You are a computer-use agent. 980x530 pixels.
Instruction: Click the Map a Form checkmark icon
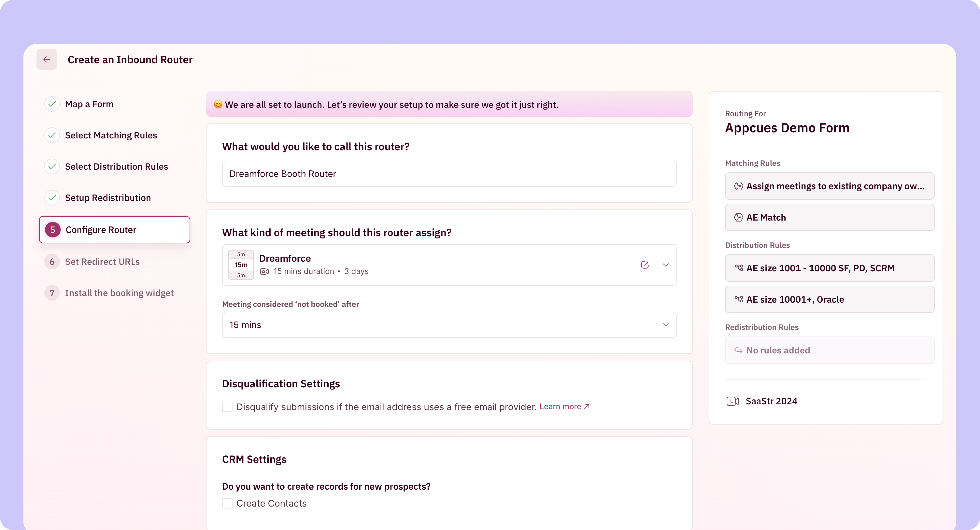[x=52, y=104]
